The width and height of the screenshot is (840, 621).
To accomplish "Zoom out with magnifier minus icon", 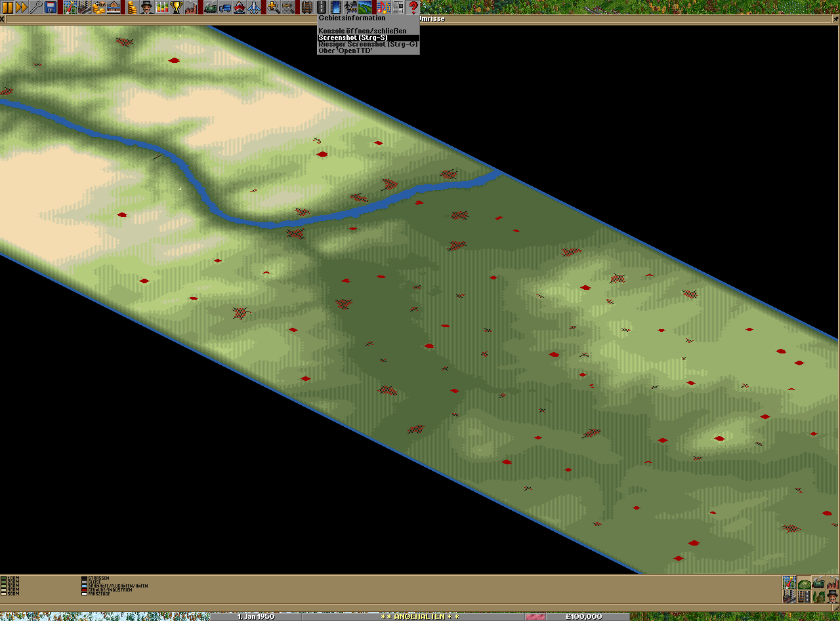I will tap(287, 7).
